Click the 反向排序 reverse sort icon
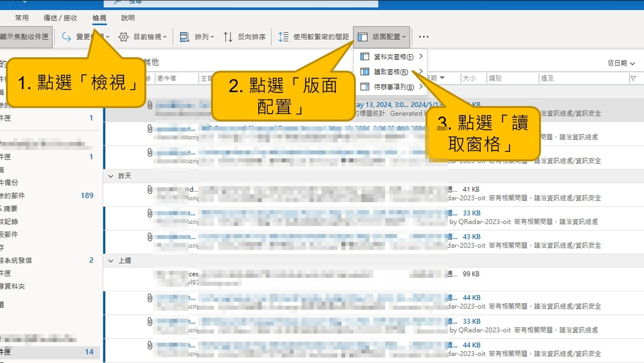This screenshot has width=644, height=363. pyautogui.click(x=228, y=37)
